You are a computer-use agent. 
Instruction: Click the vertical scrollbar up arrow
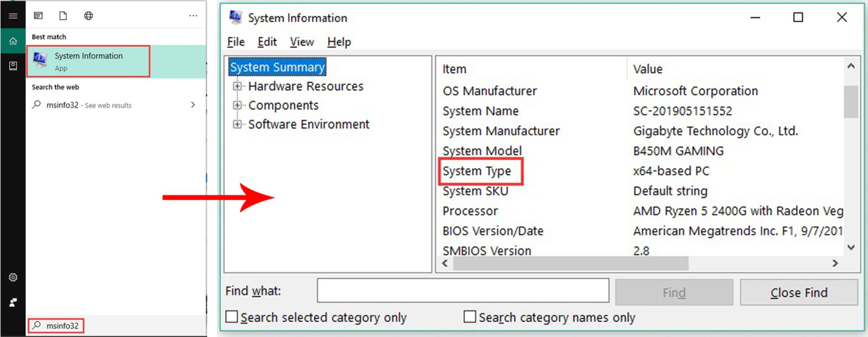851,66
